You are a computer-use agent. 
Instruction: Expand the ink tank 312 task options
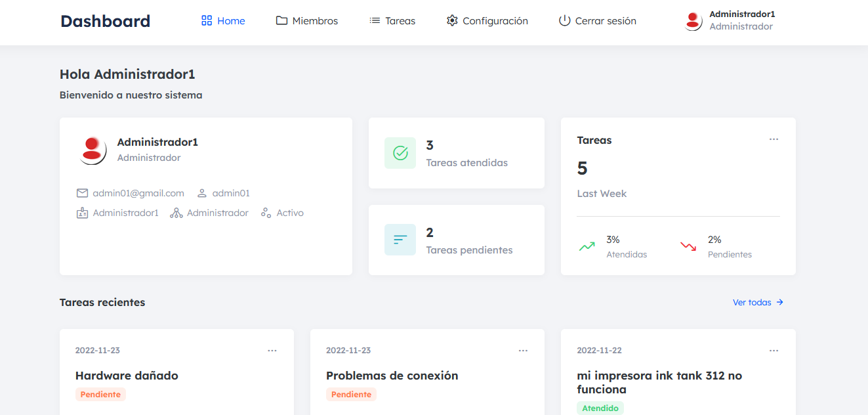[x=774, y=351]
